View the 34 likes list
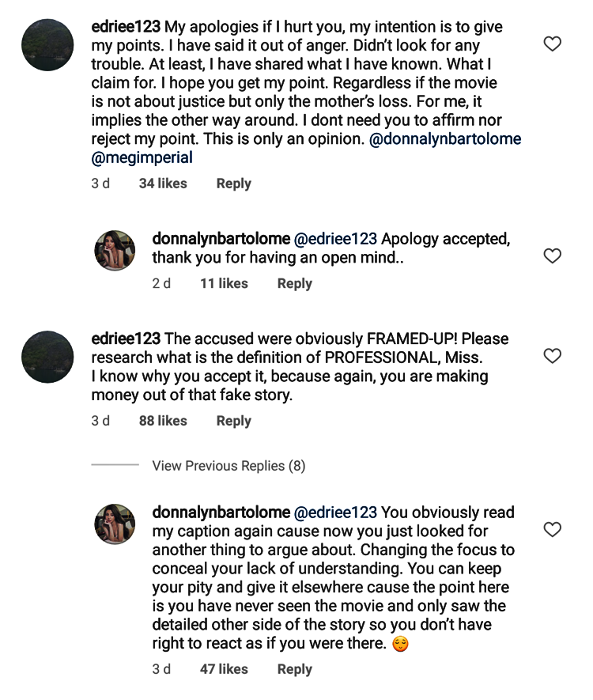 (x=163, y=184)
